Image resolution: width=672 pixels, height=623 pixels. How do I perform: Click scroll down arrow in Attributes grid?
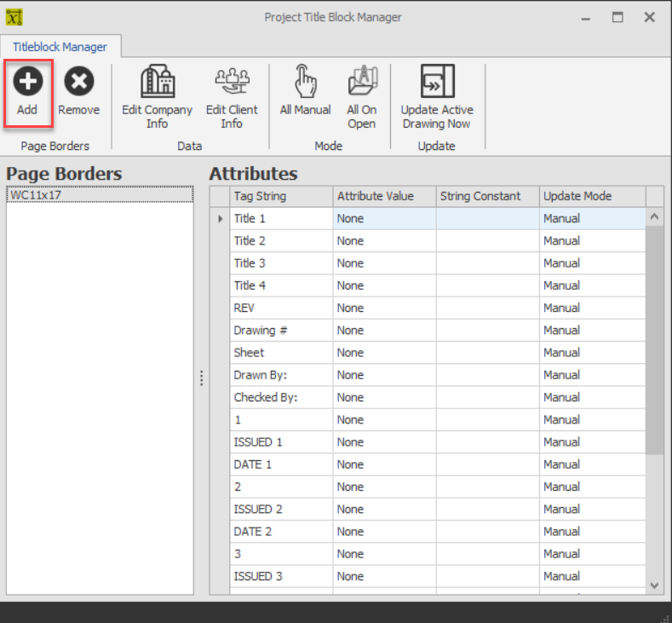click(654, 586)
